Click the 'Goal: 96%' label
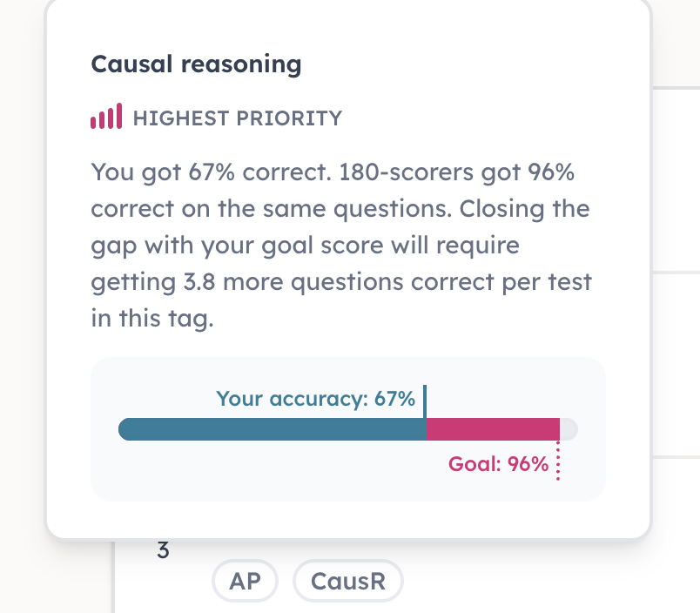 pos(498,464)
